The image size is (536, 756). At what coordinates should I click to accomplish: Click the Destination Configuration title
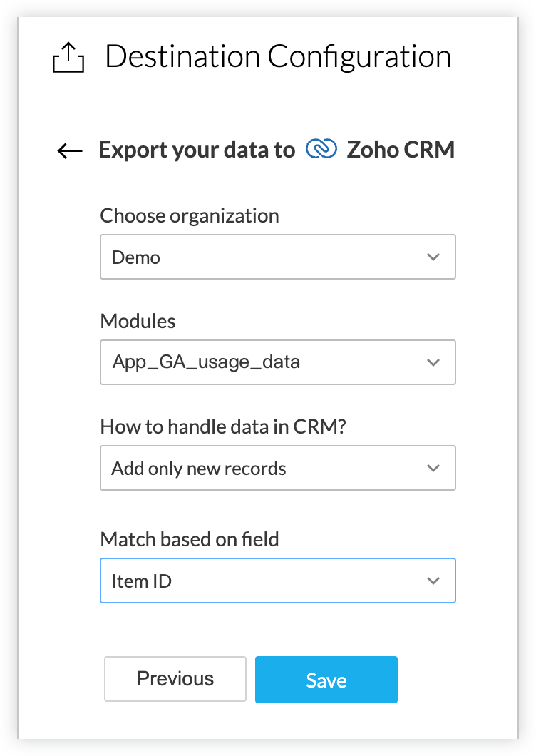(278, 57)
